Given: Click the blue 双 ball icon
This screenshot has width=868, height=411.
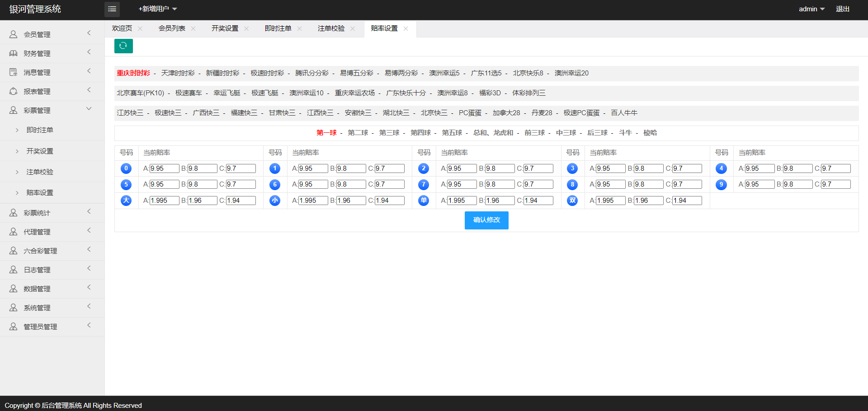Looking at the screenshot, I should click(572, 201).
